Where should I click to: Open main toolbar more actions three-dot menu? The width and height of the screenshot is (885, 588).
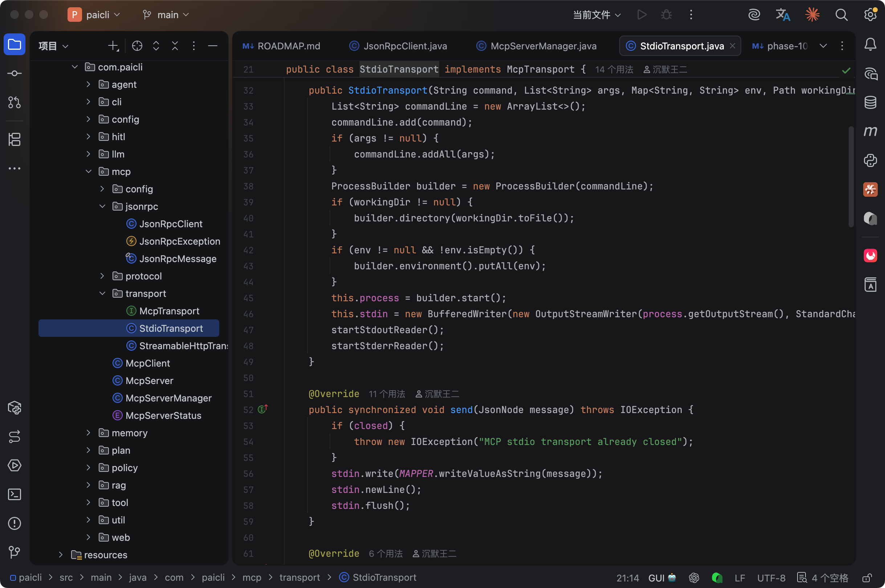[691, 15]
